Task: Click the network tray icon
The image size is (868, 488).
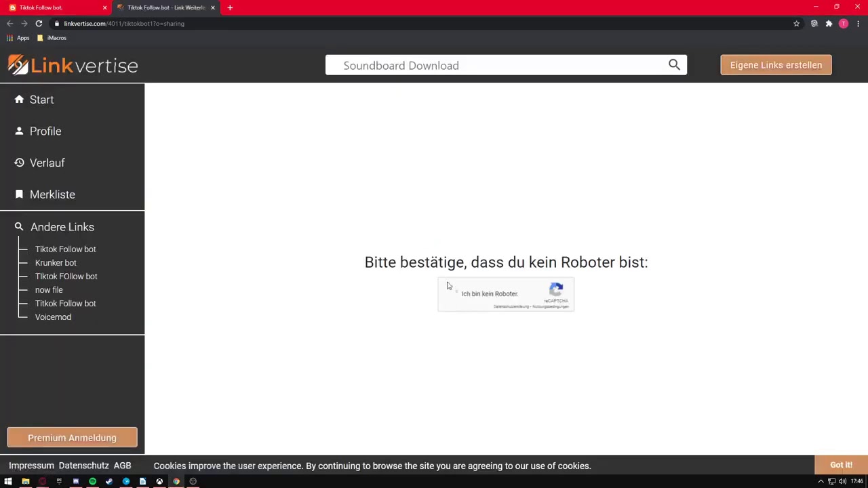Action: tap(831, 481)
